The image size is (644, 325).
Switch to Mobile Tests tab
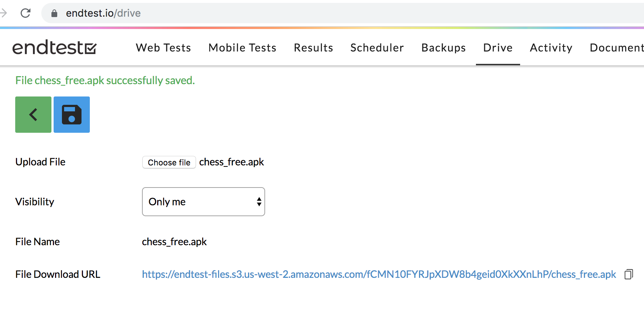242,48
